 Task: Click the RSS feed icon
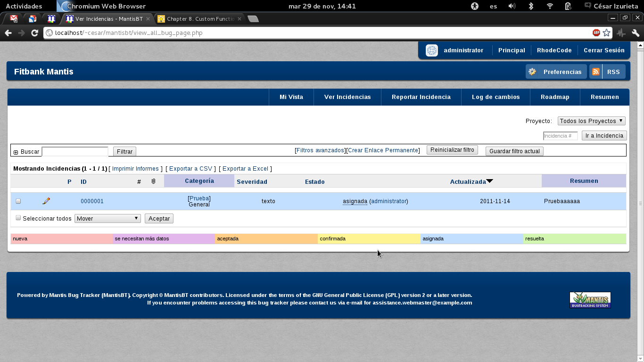coord(596,72)
